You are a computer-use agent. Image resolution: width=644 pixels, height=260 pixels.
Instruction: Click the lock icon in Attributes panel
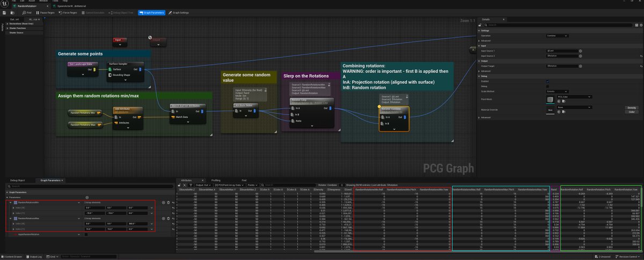click(180, 185)
